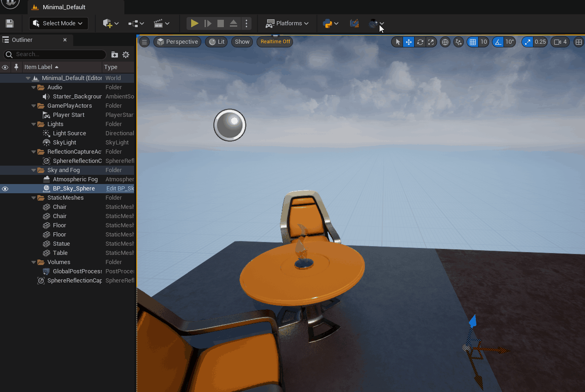
Task: Collapse the Volumes folder
Action: (x=34, y=262)
